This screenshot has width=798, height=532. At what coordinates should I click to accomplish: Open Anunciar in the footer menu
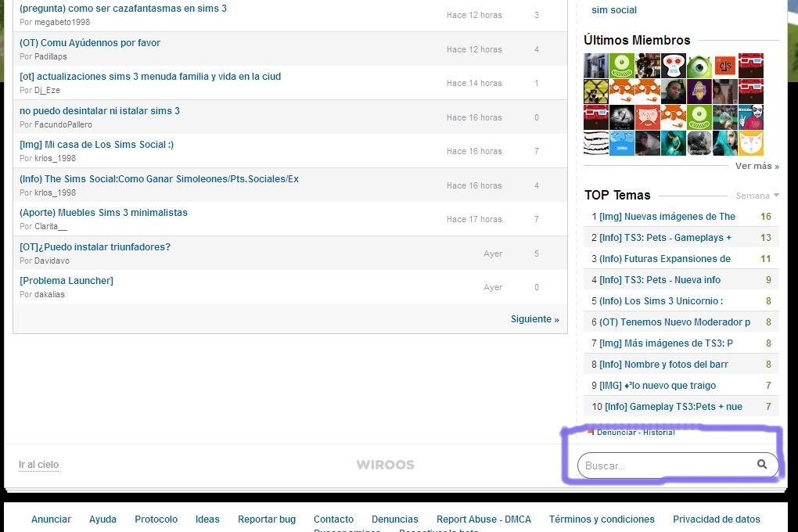[x=51, y=519]
